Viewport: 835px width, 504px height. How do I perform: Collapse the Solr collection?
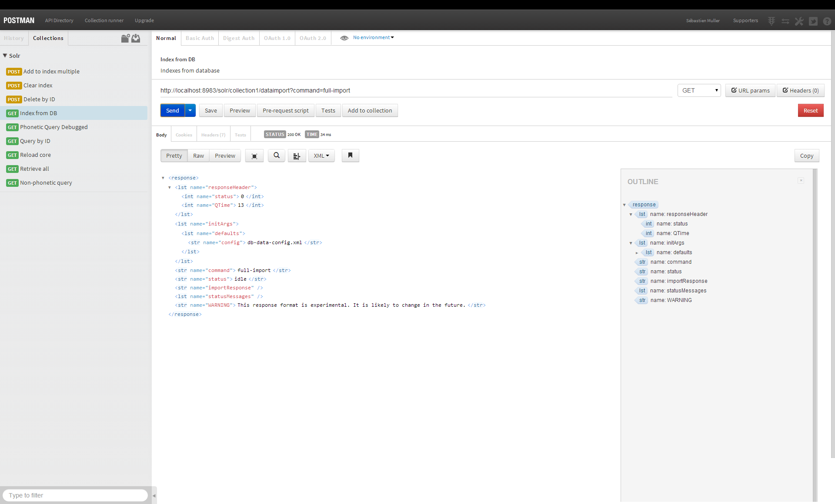pos(5,56)
